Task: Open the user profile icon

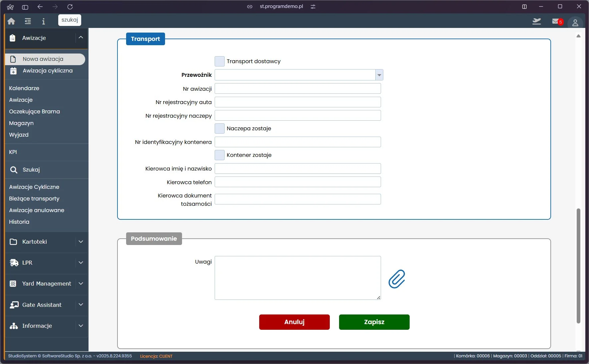Action: [x=576, y=22]
